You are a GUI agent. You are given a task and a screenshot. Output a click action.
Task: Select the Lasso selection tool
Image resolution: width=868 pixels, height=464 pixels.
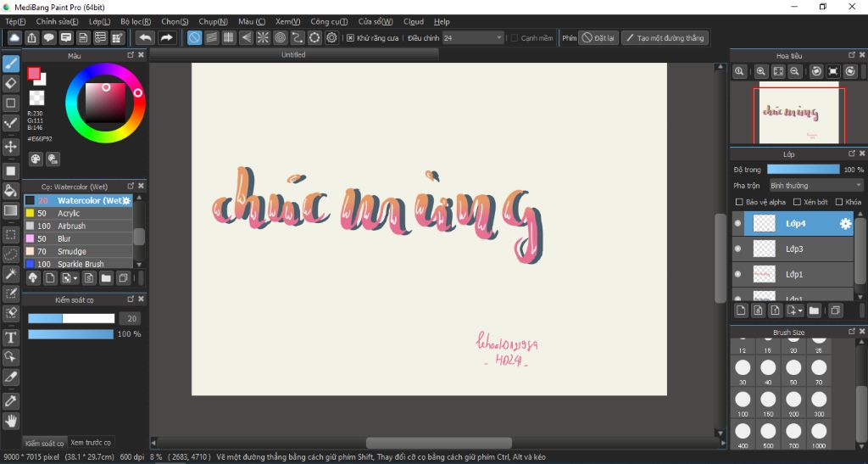click(10, 254)
